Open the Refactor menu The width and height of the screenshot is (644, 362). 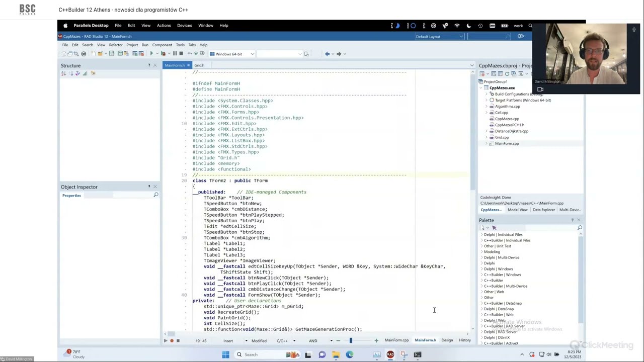click(116, 45)
